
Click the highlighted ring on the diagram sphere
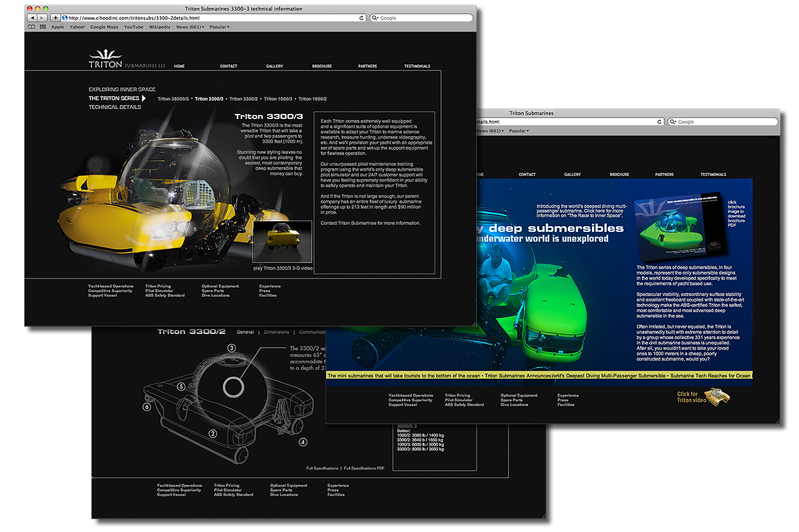tap(233, 387)
